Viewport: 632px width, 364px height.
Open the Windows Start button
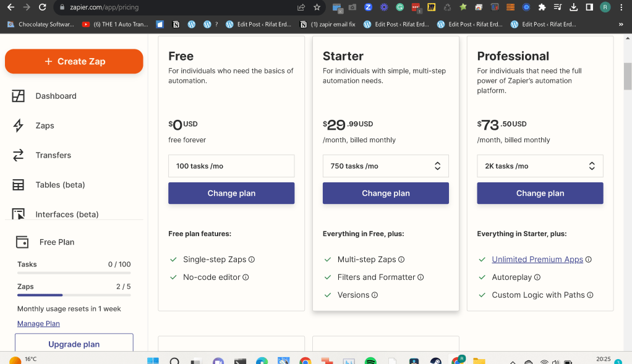click(153, 361)
